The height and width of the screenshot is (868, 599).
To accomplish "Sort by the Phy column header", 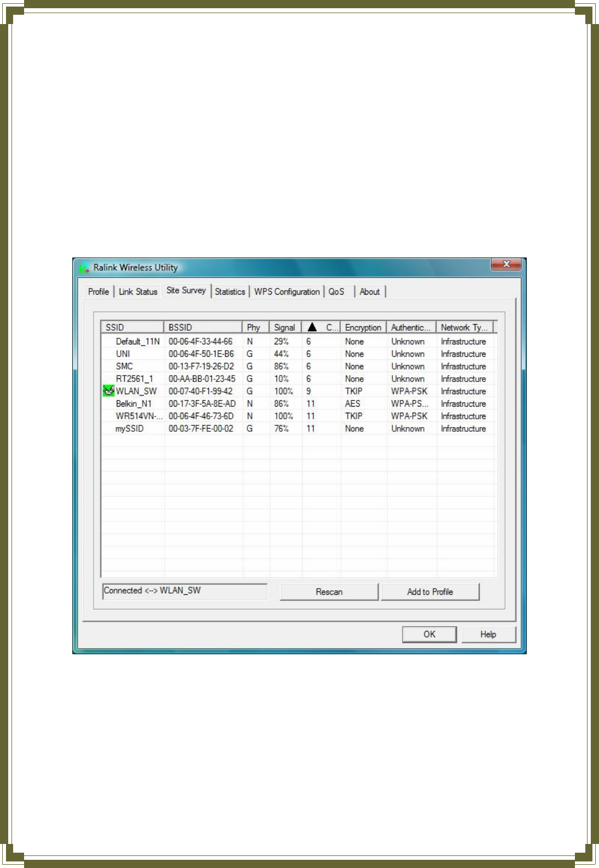I will [x=255, y=327].
